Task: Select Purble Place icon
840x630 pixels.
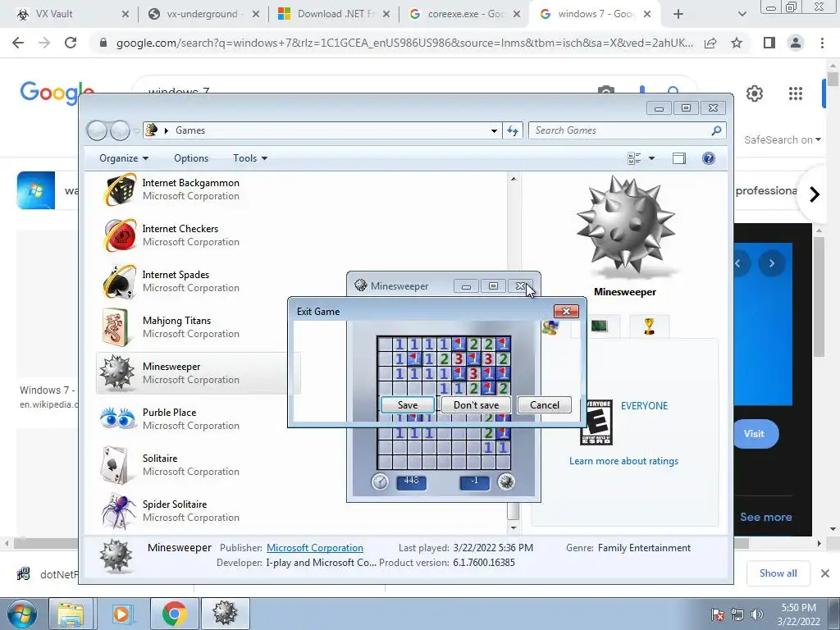Action: click(x=118, y=418)
